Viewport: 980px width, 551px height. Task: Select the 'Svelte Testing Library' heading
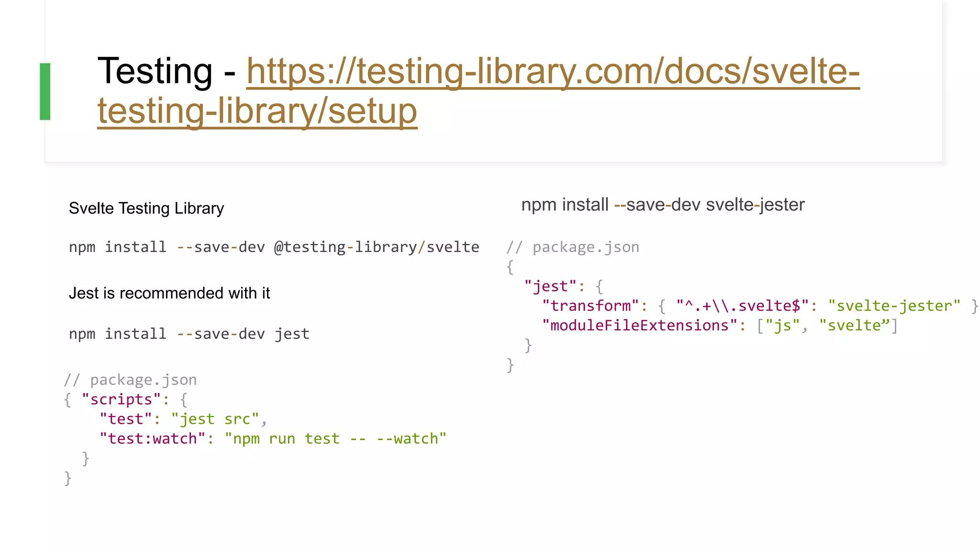(146, 209)
